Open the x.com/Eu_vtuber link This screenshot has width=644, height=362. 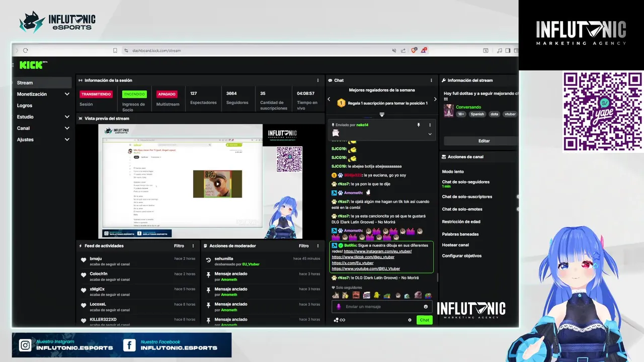(352, 263)
